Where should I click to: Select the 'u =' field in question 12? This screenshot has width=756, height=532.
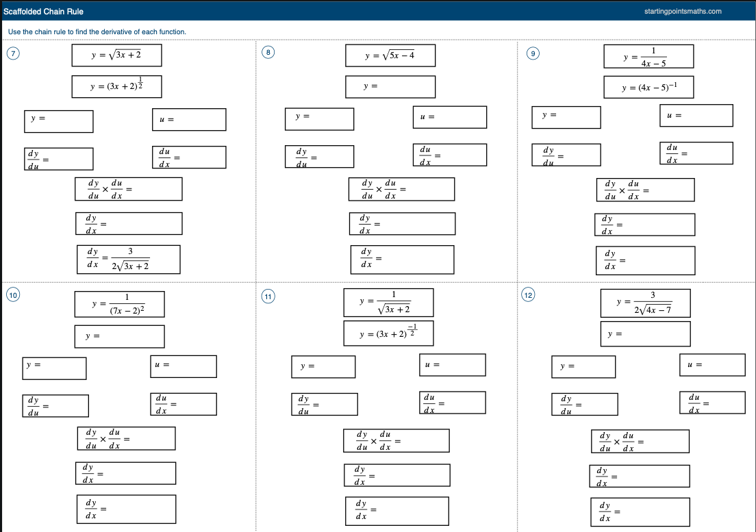click(712, 365)
